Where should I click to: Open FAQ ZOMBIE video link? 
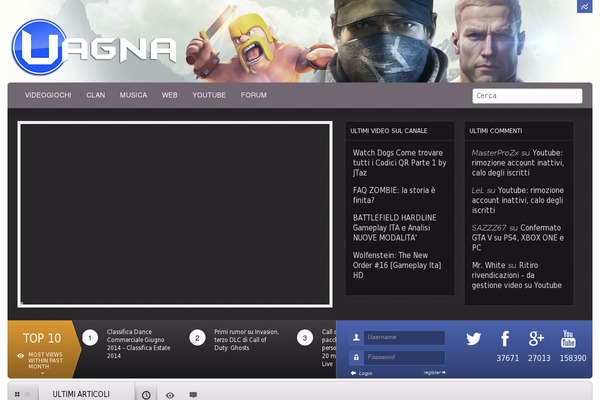tap(394, 195)
